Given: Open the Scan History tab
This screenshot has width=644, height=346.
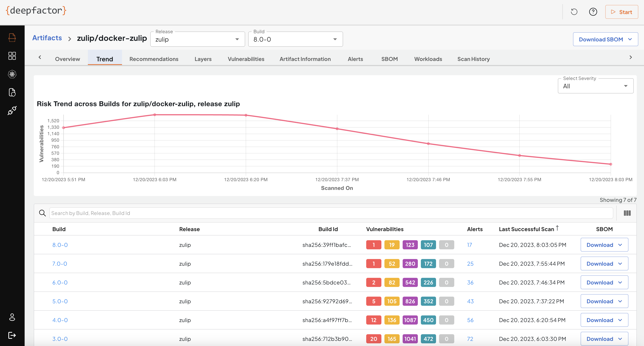Looking at the screenshot, I should coord(473,59).
